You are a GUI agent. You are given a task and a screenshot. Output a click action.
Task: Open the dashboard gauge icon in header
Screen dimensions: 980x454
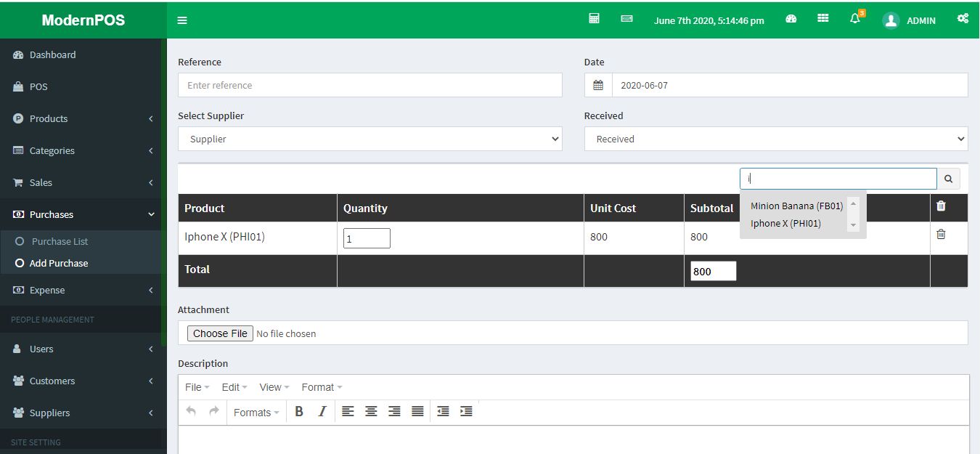[x=791, y=19]
